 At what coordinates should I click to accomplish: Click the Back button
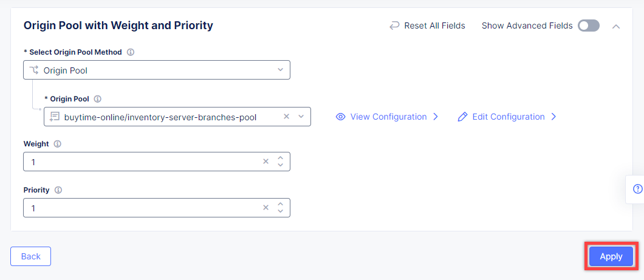click(31, 256)
